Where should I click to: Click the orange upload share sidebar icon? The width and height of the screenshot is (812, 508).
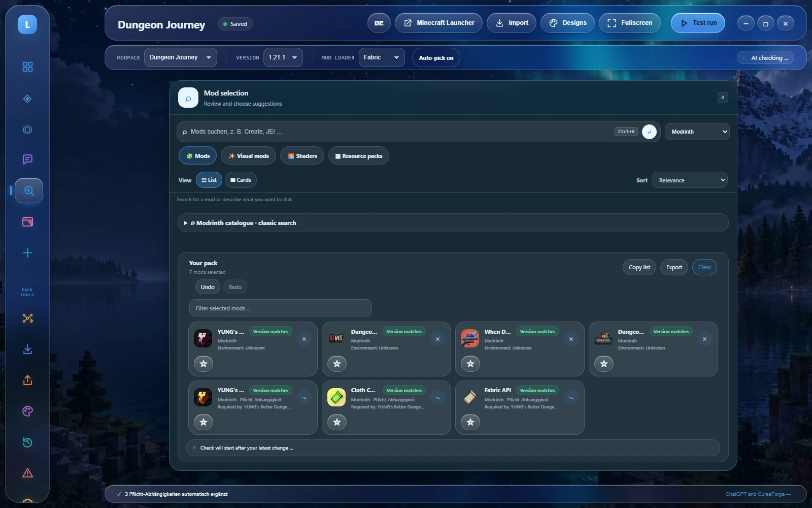pyautogui.click(x=27, y=380)
